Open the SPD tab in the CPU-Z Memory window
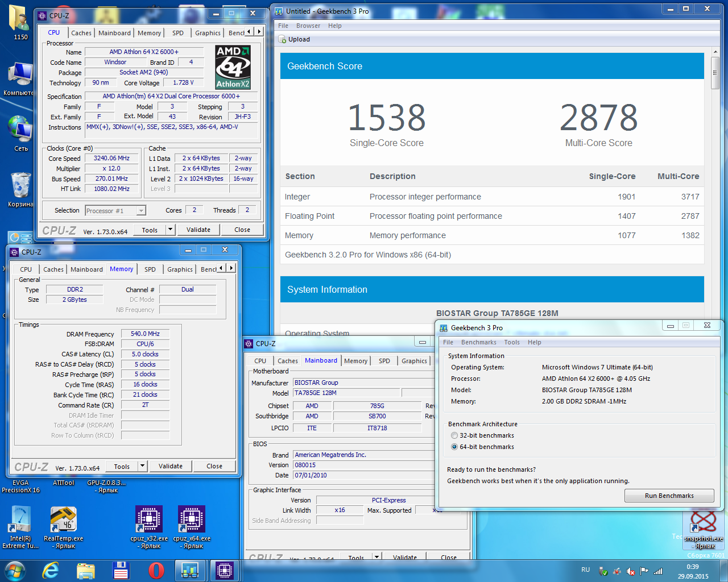Viewport: 728px width, 582px height. (150, 269)
